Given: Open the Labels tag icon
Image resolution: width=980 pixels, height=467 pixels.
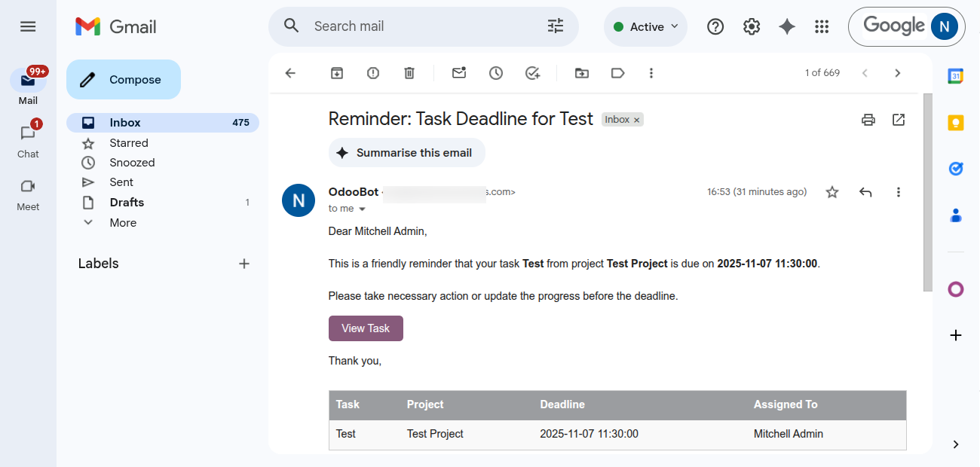Looking at the screenshot, I should pos(617,73).
